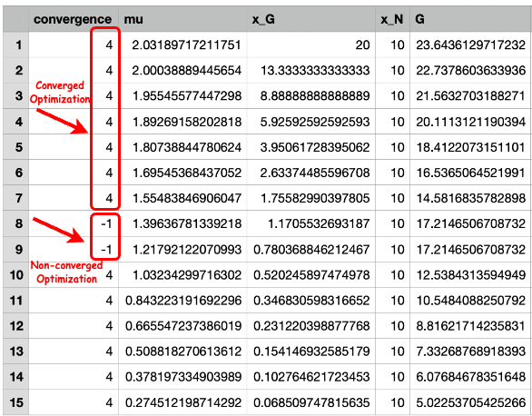This screenshot has height=416, width=532.
Task: Click mu value 1.55483846906047
Action: click(187, 198)
